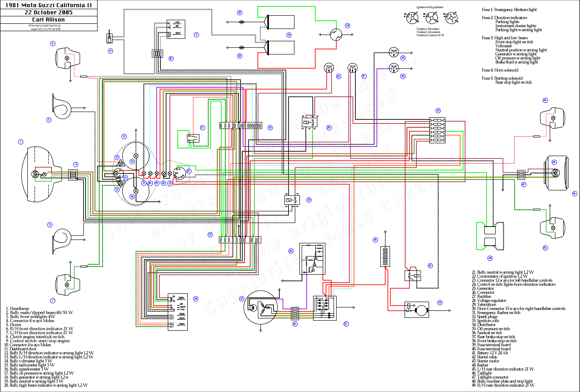
Task: Click the third ignition switch position diagram
Action: tap(451, 18)
